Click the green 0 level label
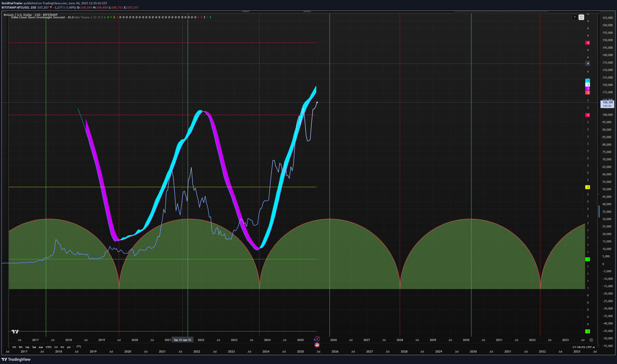Image resolution: width=617 pixels, height=364 pixels. (587, 331)
